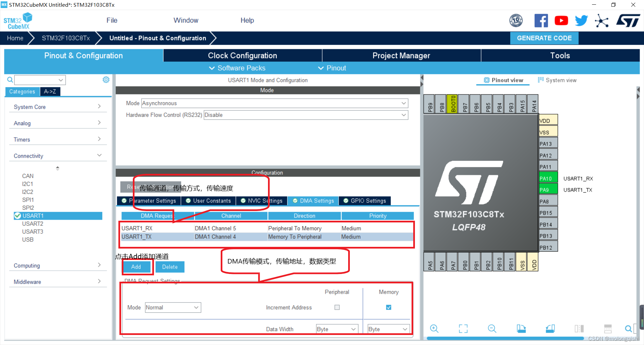Open the Help menu

point(247,20)
